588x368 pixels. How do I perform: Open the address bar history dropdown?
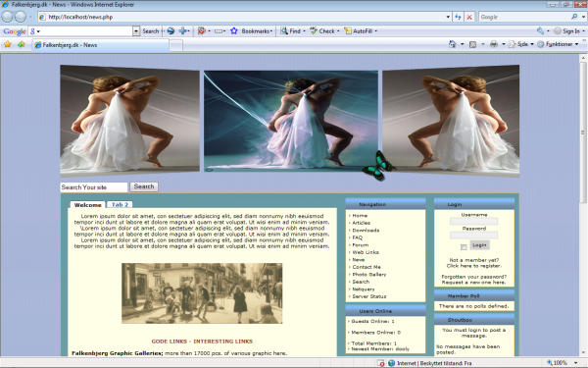(x=448, y=17)
